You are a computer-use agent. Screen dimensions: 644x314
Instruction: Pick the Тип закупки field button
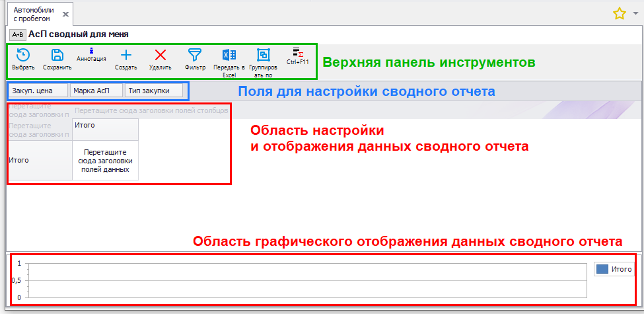point(153,91)
